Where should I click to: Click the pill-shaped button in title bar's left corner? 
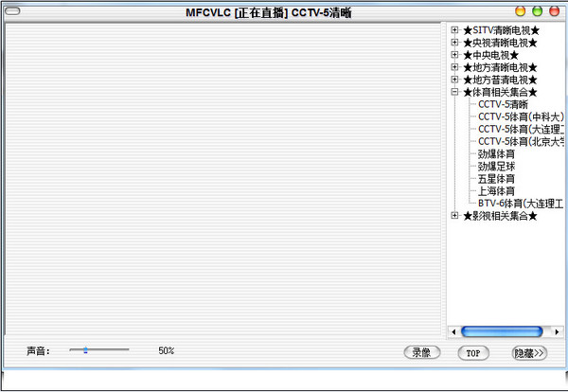[12, 11]
